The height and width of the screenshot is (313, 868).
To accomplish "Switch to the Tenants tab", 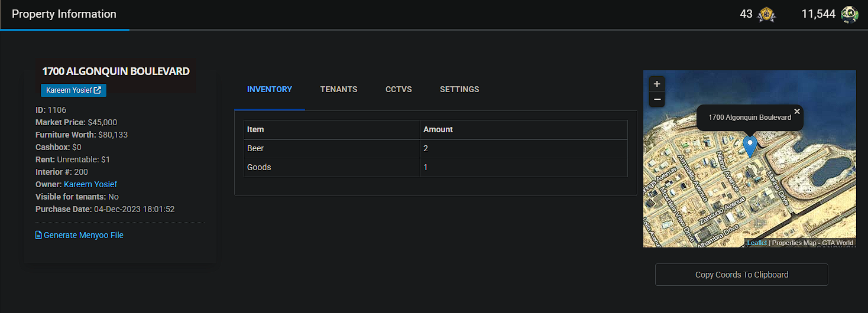I will [339, 89].
